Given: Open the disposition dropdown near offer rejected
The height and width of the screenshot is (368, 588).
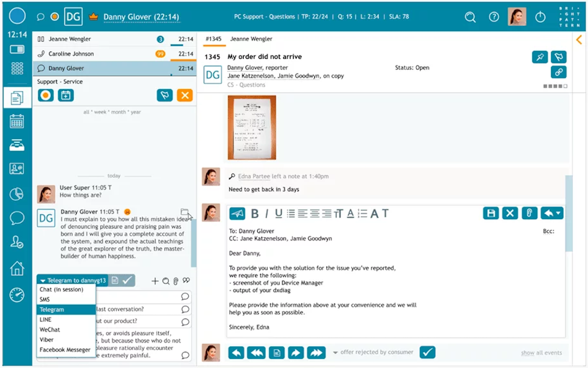Looking at the screenshot, I should (x=336, y=352).
